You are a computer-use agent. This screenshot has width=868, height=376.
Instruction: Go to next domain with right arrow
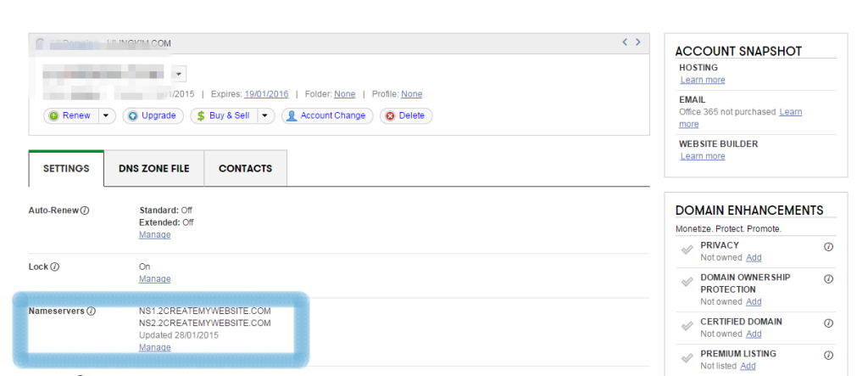[637, 42]
